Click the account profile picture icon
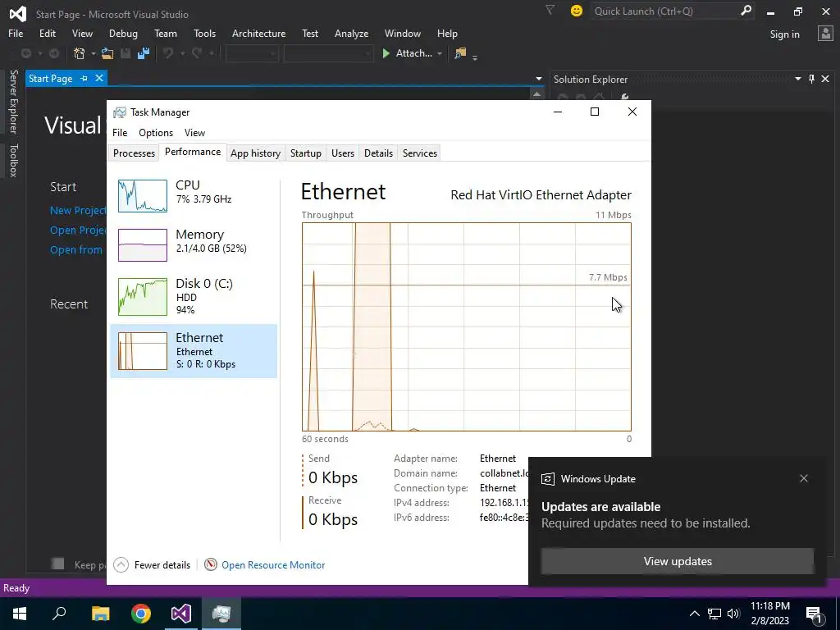 (825, 34)
